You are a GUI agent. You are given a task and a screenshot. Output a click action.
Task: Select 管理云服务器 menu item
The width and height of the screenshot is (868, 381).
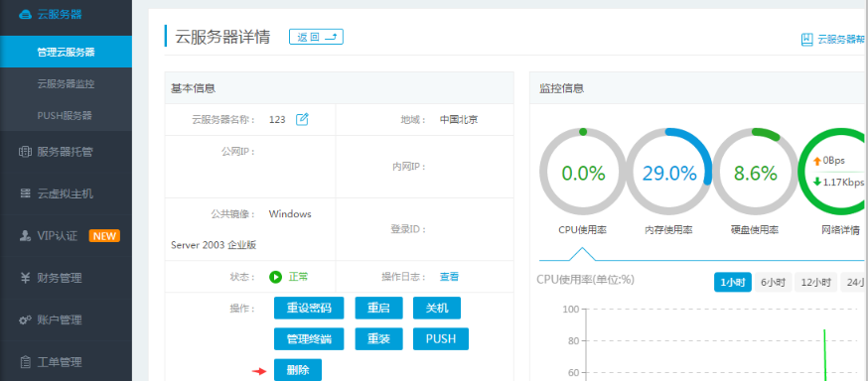pyautogui.click(x=66, y=52)
